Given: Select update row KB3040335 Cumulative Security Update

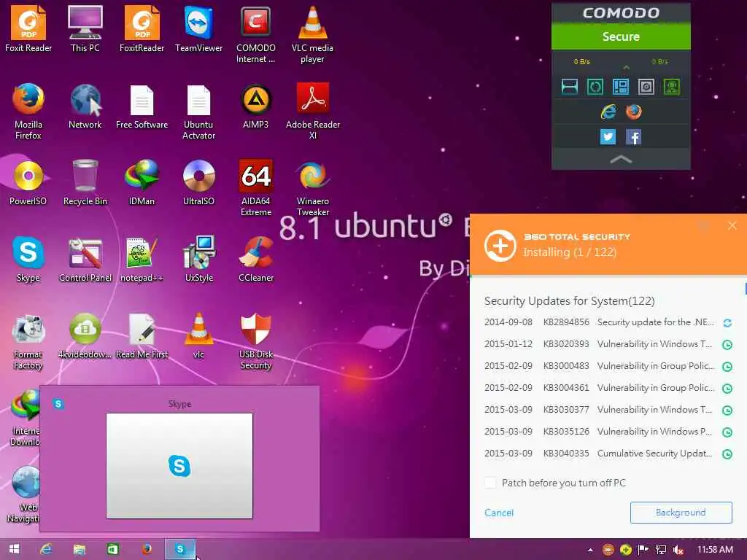Looking at the screenshot, I should click(608, 454).
